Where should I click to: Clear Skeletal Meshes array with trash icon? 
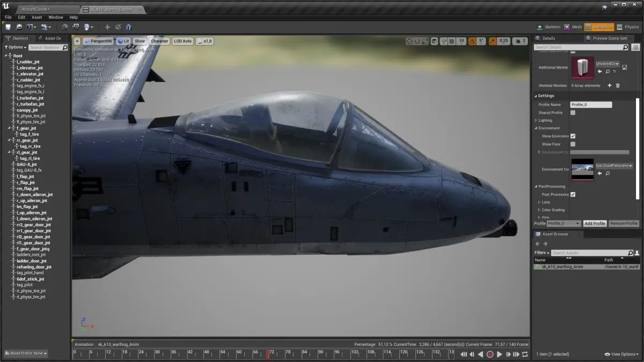pyautogui.click(x=618, y=85)
